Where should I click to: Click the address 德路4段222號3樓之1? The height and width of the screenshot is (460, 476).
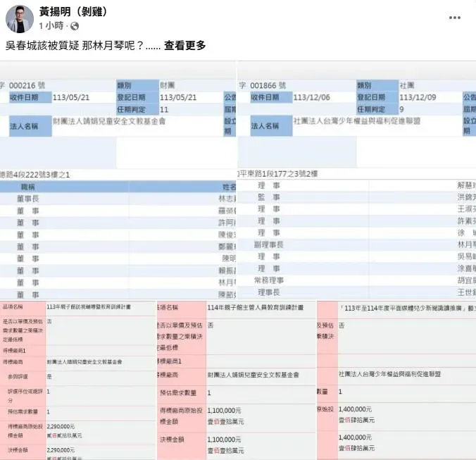pyautogui.click(x=35, y=175)
